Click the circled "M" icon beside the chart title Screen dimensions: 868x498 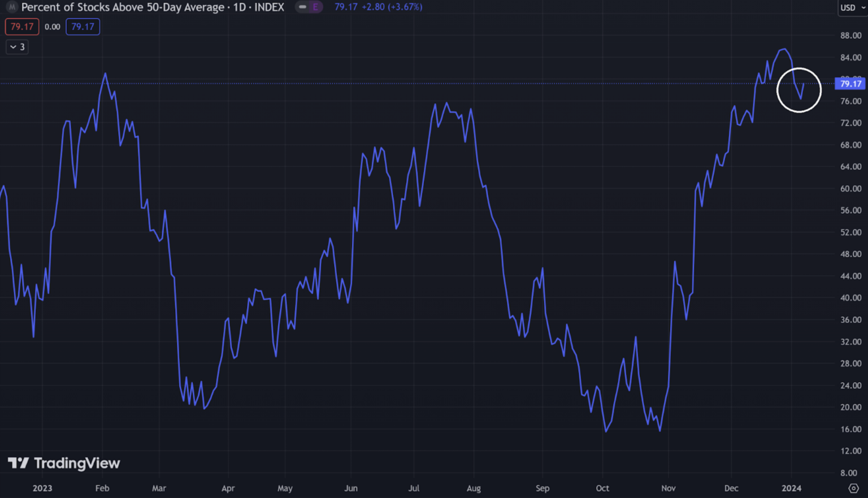coord(11,7)
